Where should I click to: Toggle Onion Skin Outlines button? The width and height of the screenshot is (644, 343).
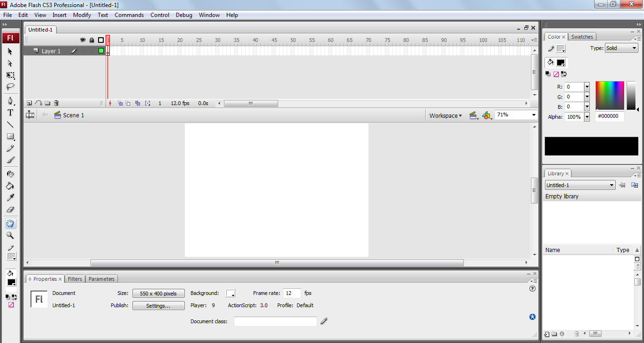(128, 103)
